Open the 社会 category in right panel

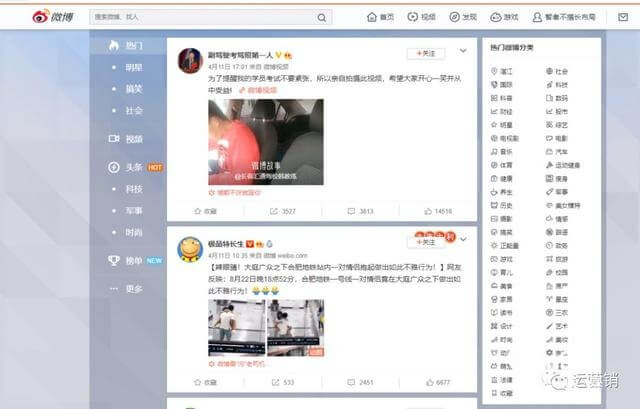pyautogui.click(x=561, y=71)
